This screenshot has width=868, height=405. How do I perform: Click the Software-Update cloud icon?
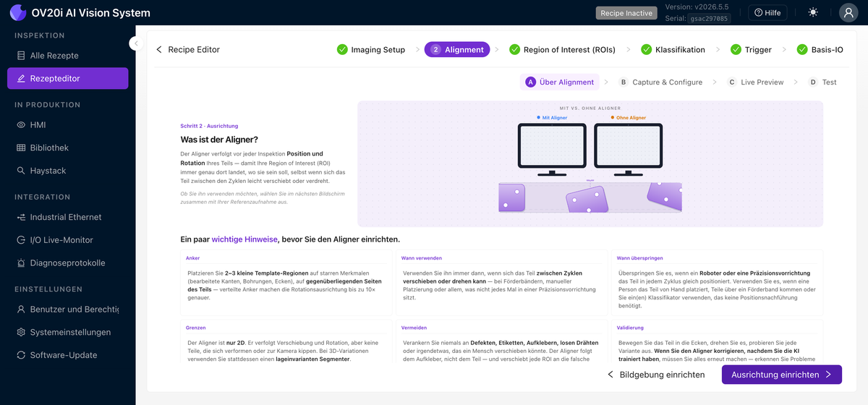click(x=21, y=355)
